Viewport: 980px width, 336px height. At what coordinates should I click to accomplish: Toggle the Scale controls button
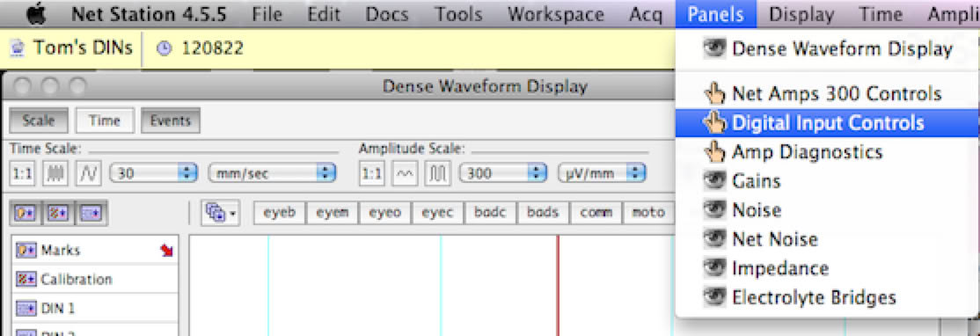[x=39, y=121]
